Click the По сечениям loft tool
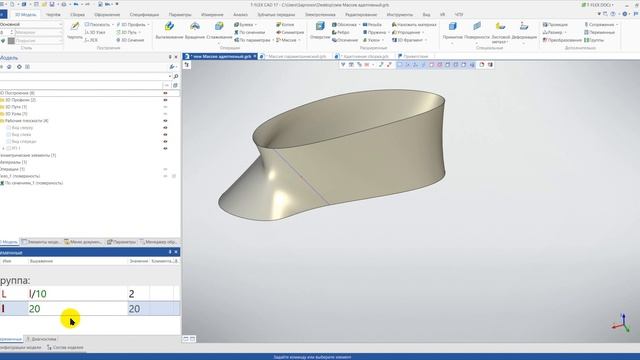Screen dimensions: 640x360 [x=249, y=32]
